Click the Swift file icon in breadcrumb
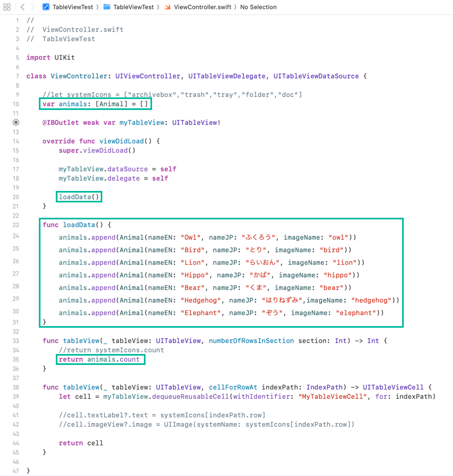The width and height of the screenshot is (453, 476). (x=167, y=7)
